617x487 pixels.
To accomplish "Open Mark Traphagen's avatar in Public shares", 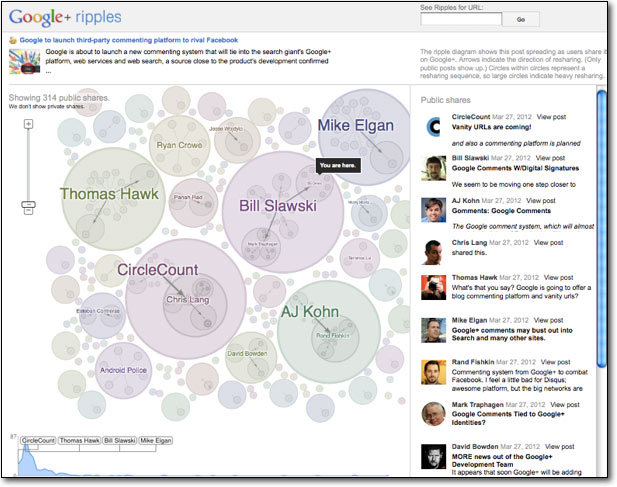I will click(x=434, y=414).
